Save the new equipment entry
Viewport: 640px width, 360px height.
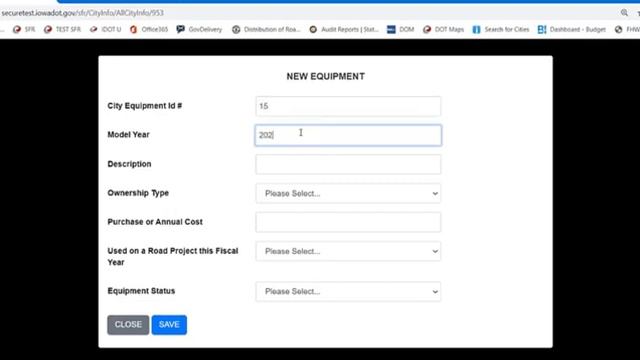[x=169, y=324]
